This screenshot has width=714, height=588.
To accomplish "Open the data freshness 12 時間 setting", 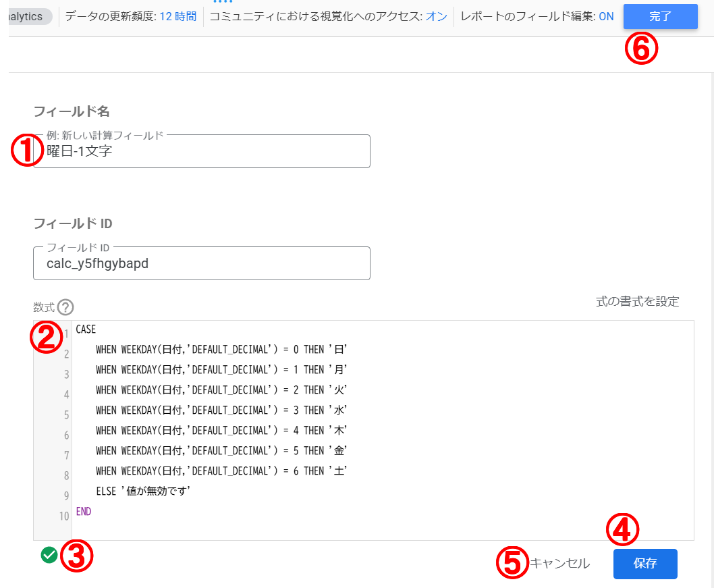I will click(x=177, y=16).
